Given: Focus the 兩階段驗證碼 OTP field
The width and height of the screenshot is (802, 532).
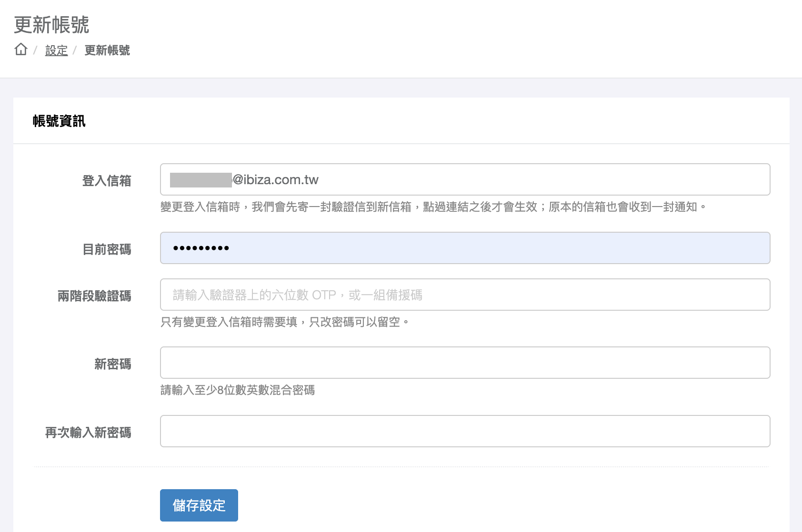Looking at the screenshot, I should (465, 295).
